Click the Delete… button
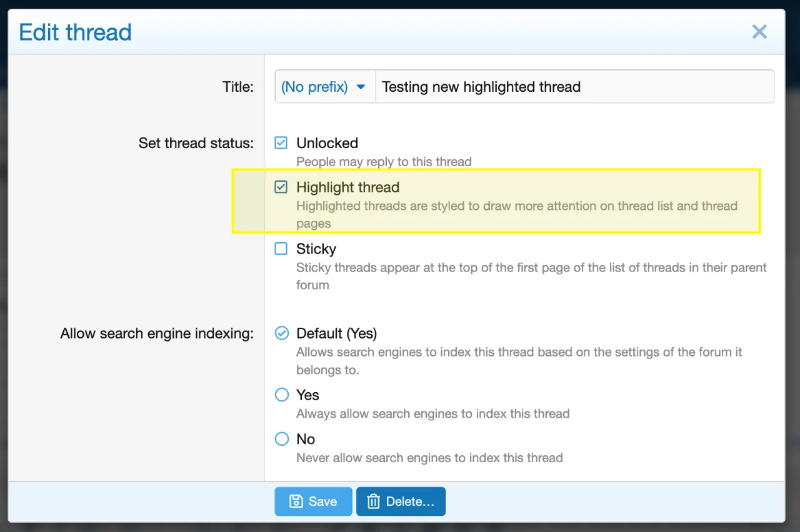800x532 pixels. coord(401,501)
